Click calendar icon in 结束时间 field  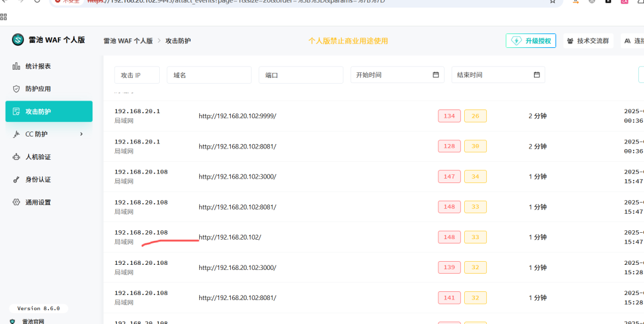(x=536, y=75)
